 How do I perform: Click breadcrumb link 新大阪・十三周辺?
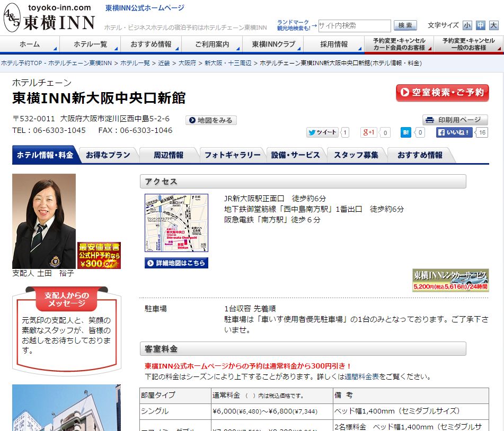pyautogui.click(x=228, y=63)
